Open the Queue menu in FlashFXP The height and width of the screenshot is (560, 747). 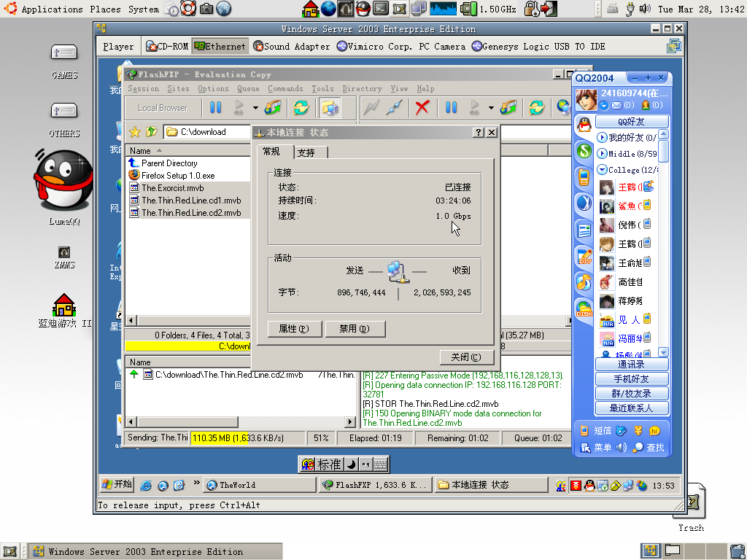pyautogui.click(x=248, y=88)
